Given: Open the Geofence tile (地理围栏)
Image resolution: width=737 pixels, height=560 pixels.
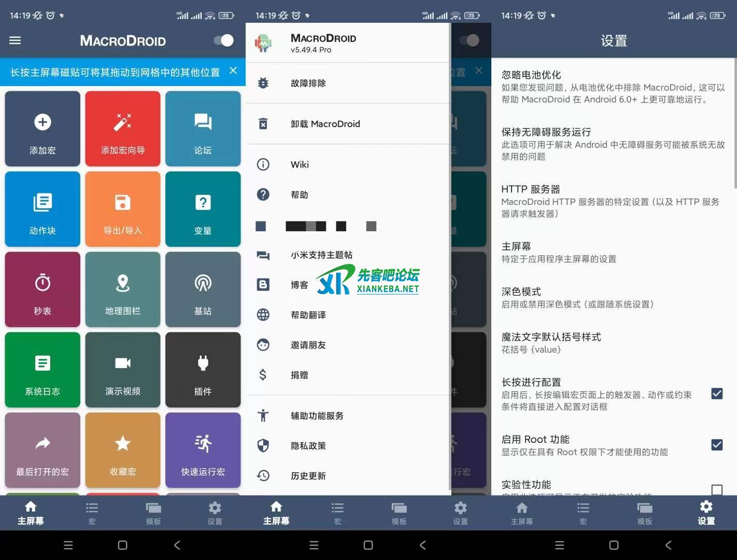Looking at the screenshot, I should (x=122, y=289).
